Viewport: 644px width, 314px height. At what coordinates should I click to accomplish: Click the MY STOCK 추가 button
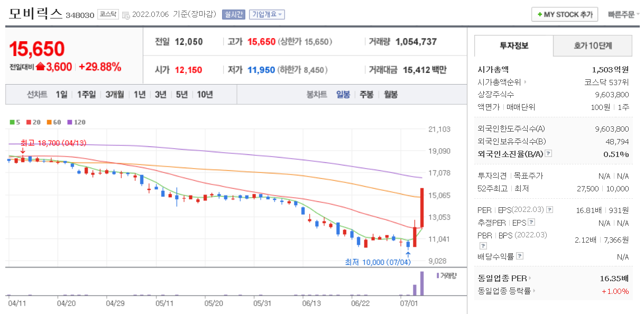click(565, 15)
